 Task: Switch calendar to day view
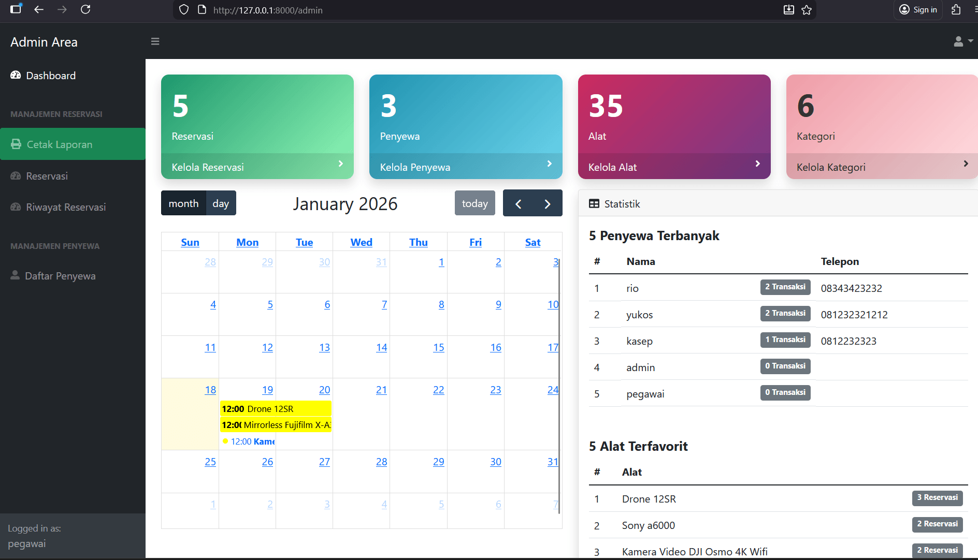221,203
